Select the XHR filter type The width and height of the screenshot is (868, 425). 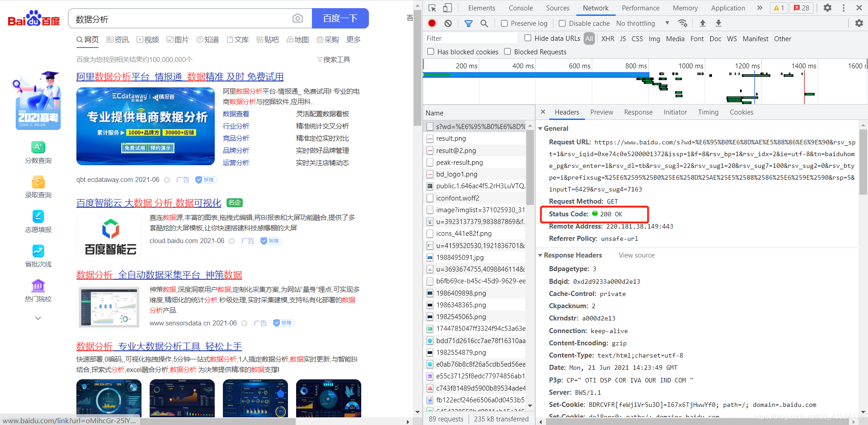(608, 38)
